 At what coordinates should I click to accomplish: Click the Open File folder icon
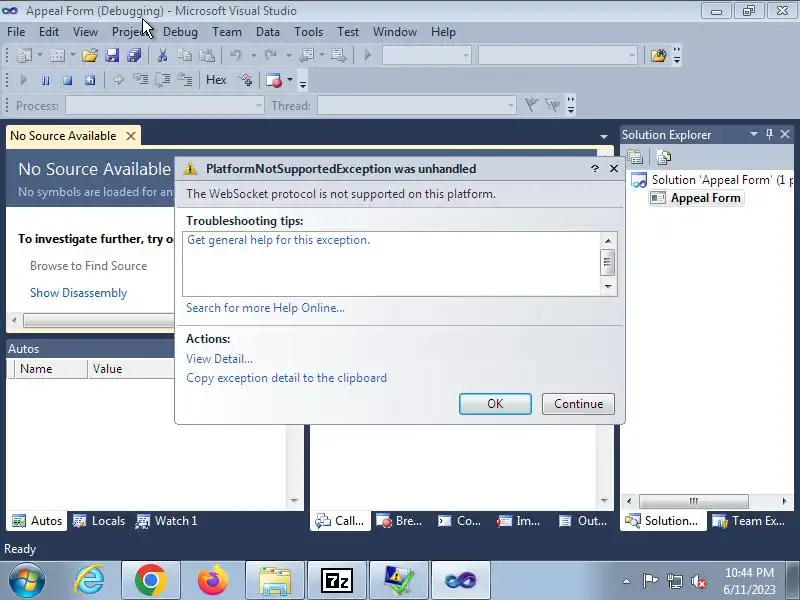[90, 55]
